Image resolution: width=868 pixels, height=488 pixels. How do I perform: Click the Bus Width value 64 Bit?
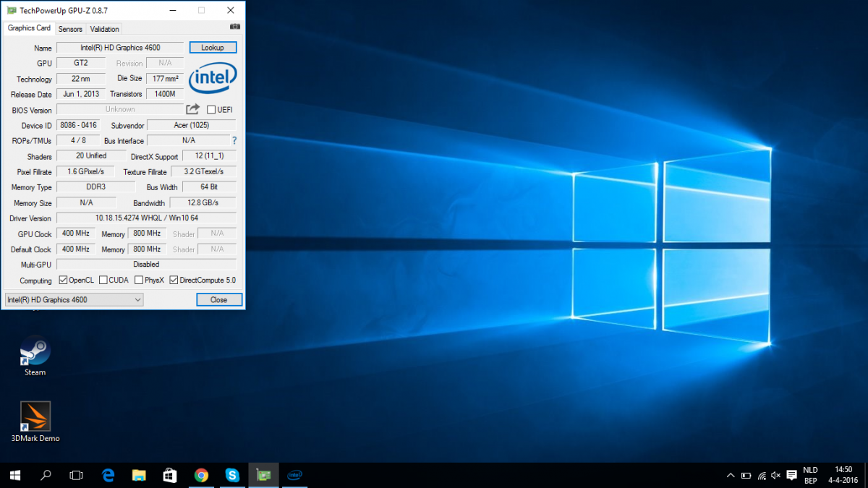[x=209, y=187]
